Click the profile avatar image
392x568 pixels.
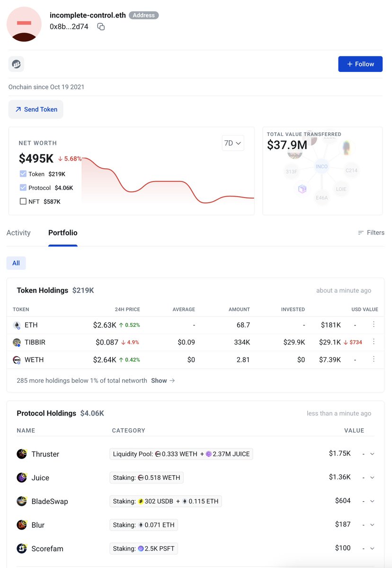tap(24, 24)
